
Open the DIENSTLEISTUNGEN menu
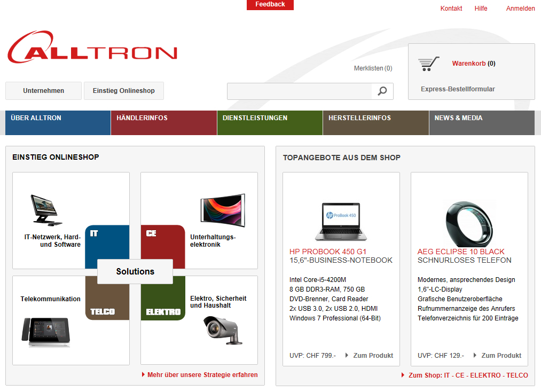click(270, 122)
